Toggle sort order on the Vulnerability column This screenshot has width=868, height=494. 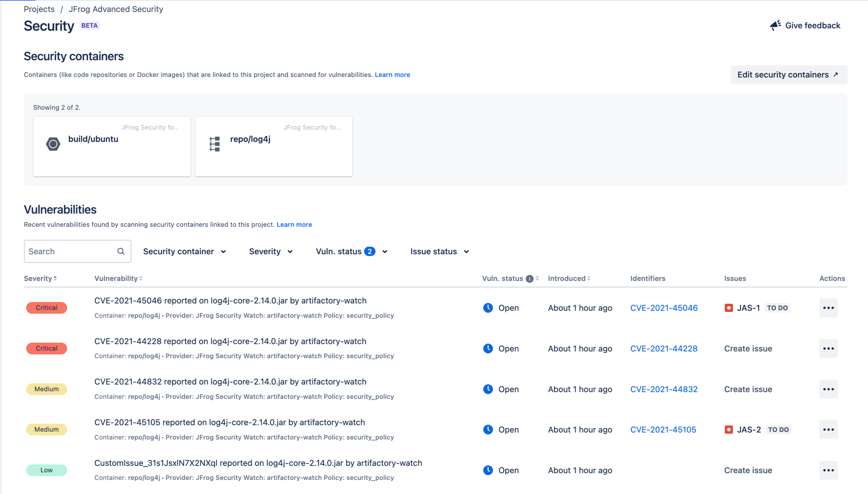[x=141, y=278]
